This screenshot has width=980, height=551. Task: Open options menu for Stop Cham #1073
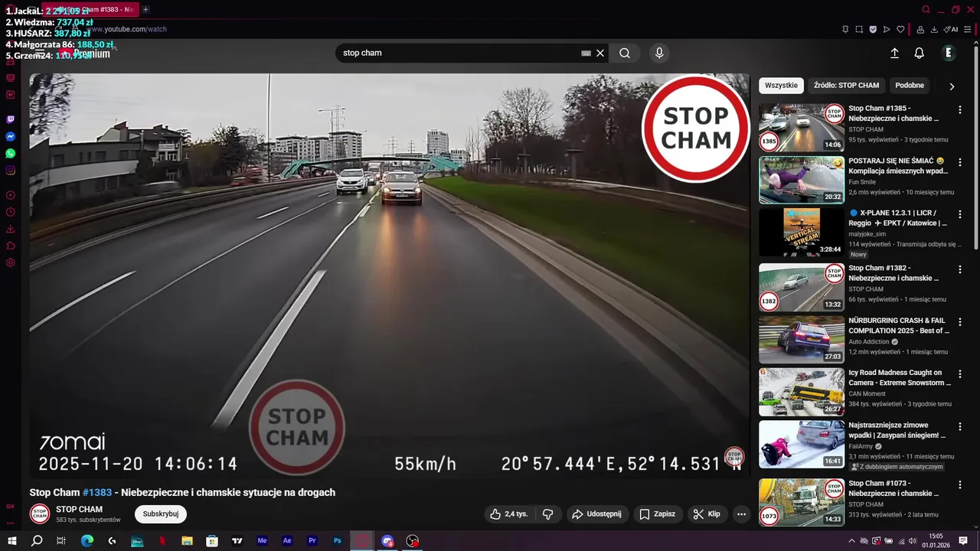point(960,484)
